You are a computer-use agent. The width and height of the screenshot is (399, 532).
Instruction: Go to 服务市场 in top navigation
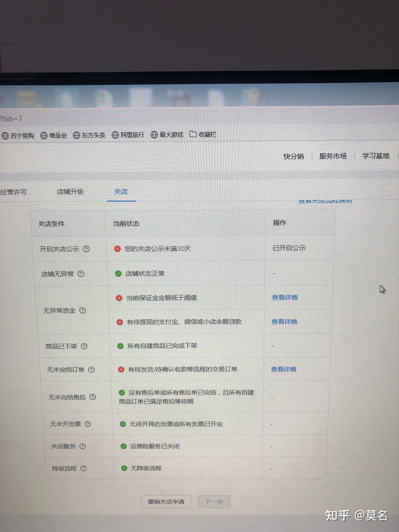point(333,156)
